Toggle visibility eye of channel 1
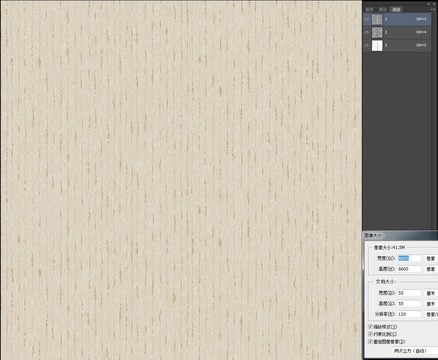 coord(367,19)
